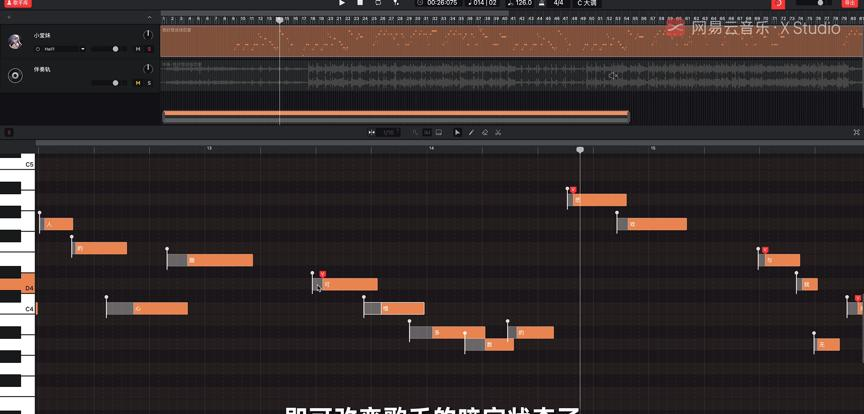Click bar number 13 in piano roll ruler
This screenshot has width=864, height=414.
209,148
